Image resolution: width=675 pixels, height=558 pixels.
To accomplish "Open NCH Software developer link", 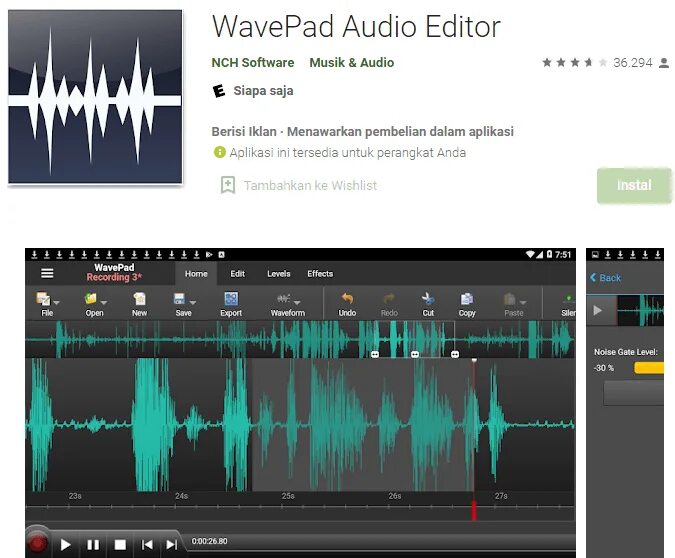I will pyautogui.click(x=253, y=63).
